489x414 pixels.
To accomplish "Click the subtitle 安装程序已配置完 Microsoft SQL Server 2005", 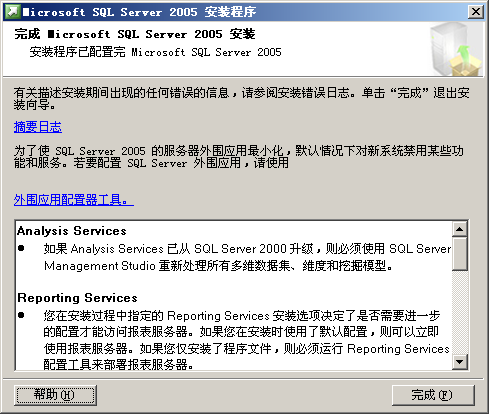I will click(155, 52).
